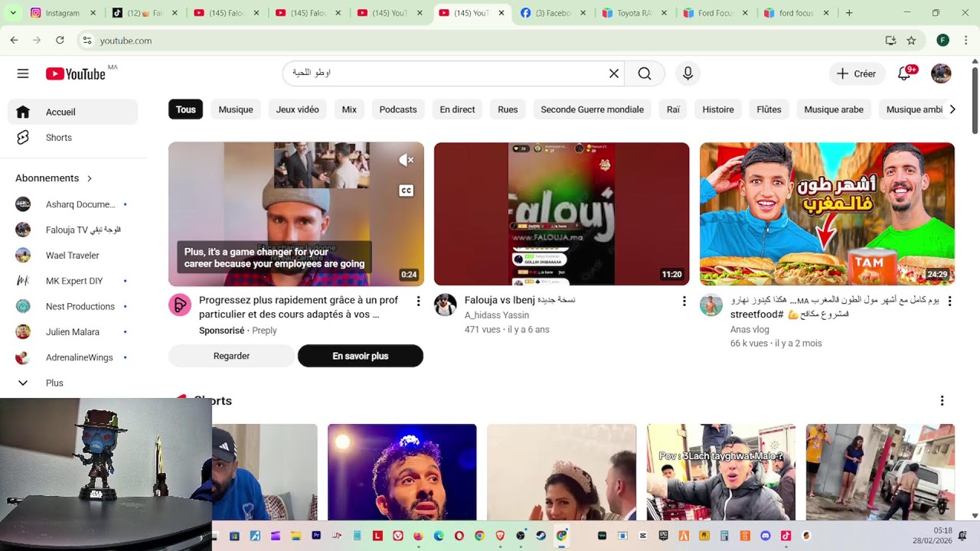This screenshot has width=980, height=551.
Task: Select the En direct filter chip
Action: tap(457, 109)
